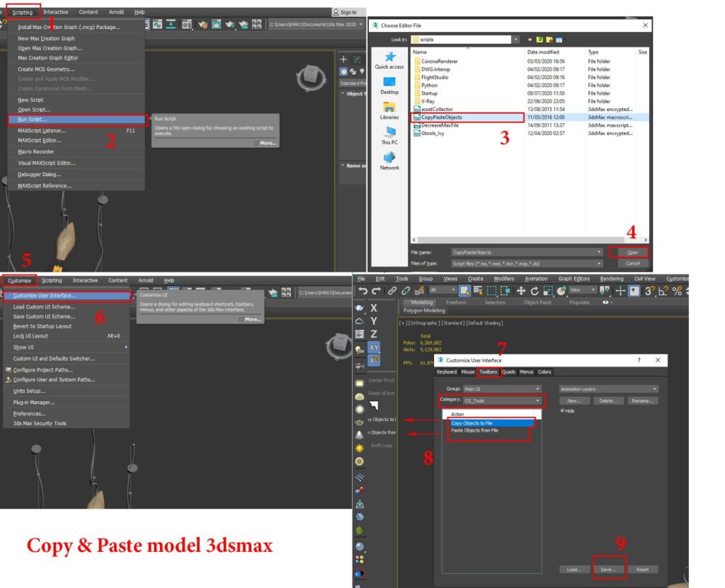Click the Bind to Space Warp icon
Image resolution: width=725 pixels, height=588 pixels.
pos(419,291)
